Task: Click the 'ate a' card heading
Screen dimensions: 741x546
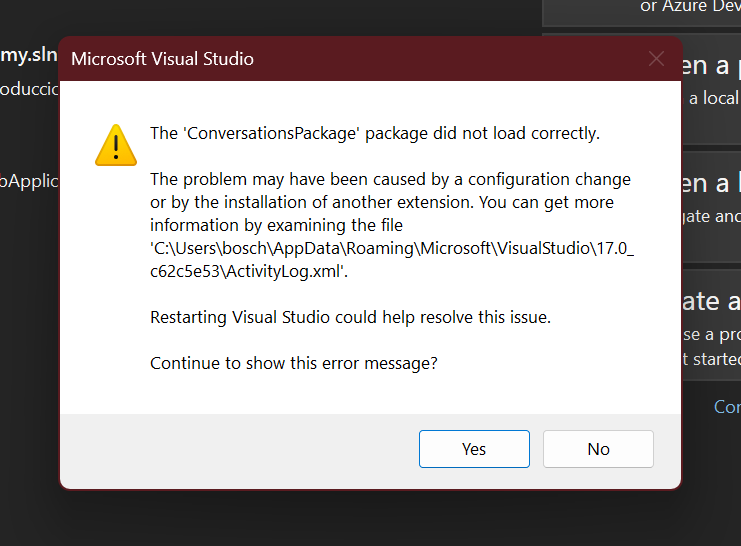Action: point(711,301)
